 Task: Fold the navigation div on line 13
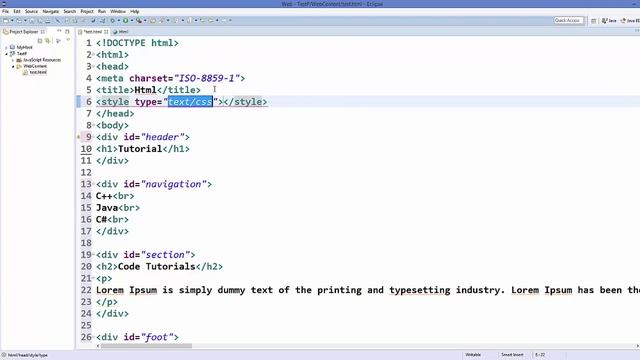pyautogui.click(x=94, y=184)
